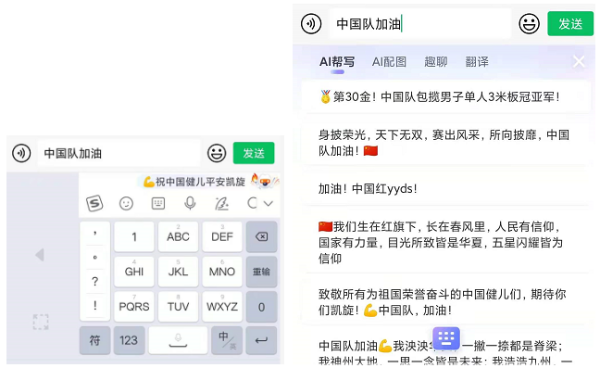Tap the purple floating keyboard button

446,338
